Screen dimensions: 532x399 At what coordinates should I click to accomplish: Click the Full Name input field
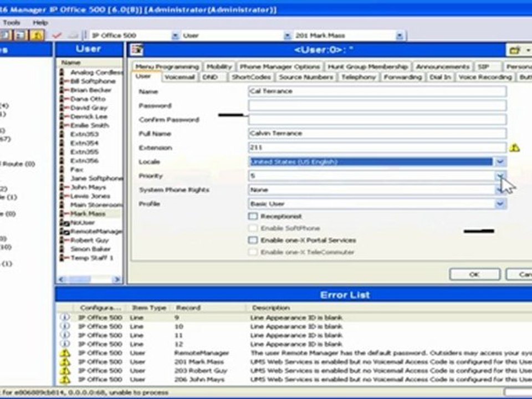coord(377,134)
